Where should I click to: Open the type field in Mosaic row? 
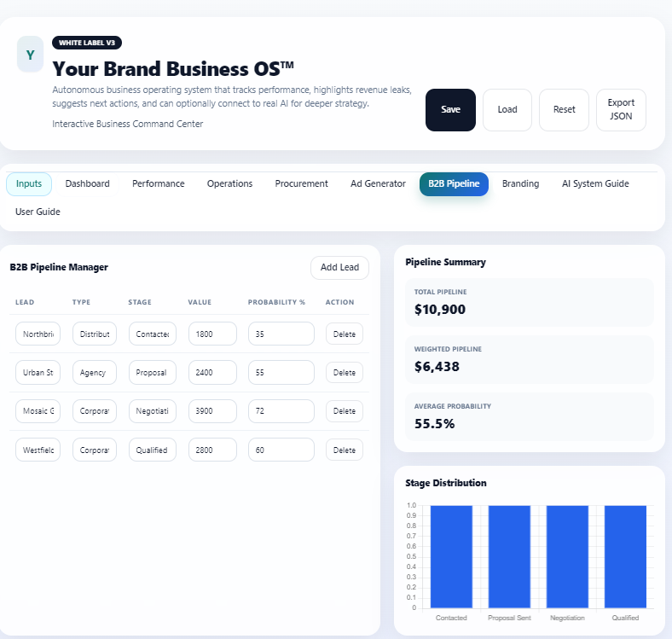pyautogui.click(x=95, y=411)
